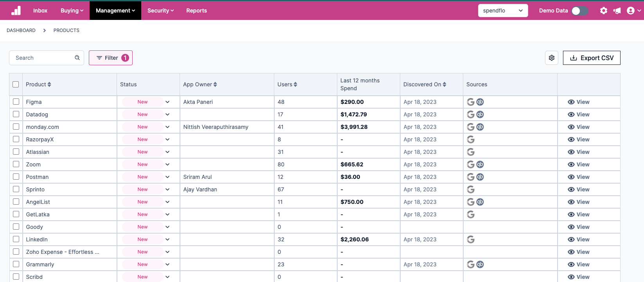
Task: Sort table by Users column
Action: tap(295, 84)
